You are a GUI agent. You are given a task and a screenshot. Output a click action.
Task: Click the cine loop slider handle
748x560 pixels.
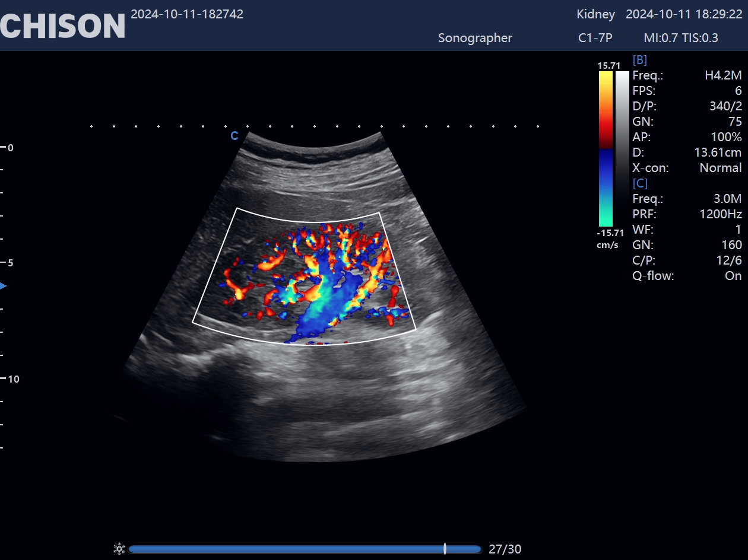tap(445, 549)
